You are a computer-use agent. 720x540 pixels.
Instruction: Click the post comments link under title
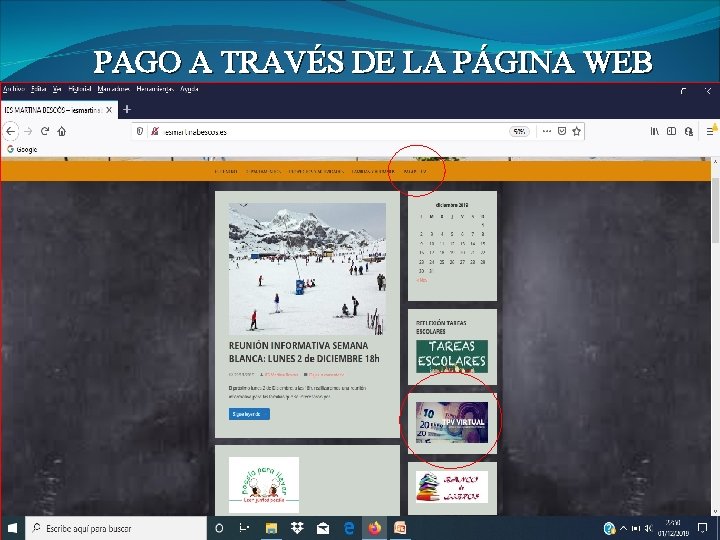pyautogui.click(x=324, y=375)
